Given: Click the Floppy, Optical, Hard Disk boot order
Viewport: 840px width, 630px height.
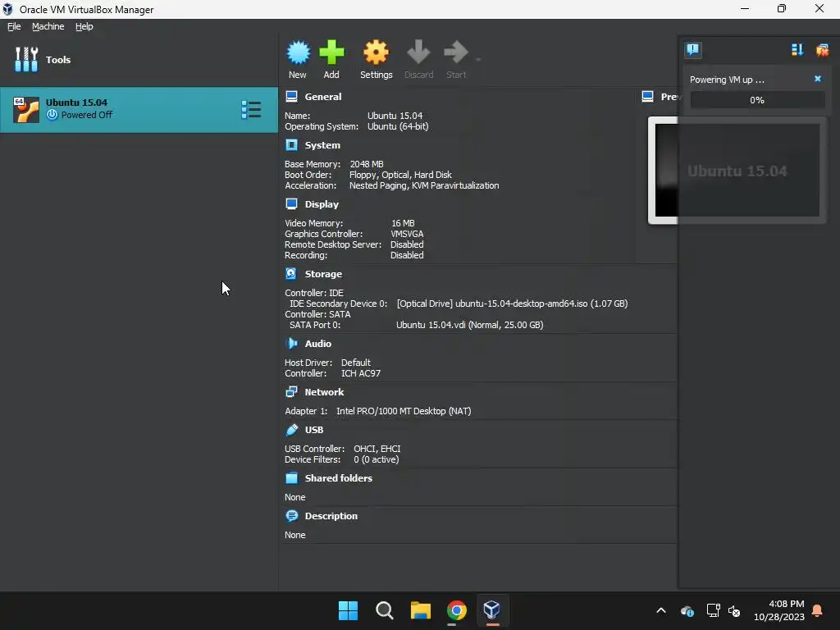Looking at the screenshot, I should click(400, 175).
